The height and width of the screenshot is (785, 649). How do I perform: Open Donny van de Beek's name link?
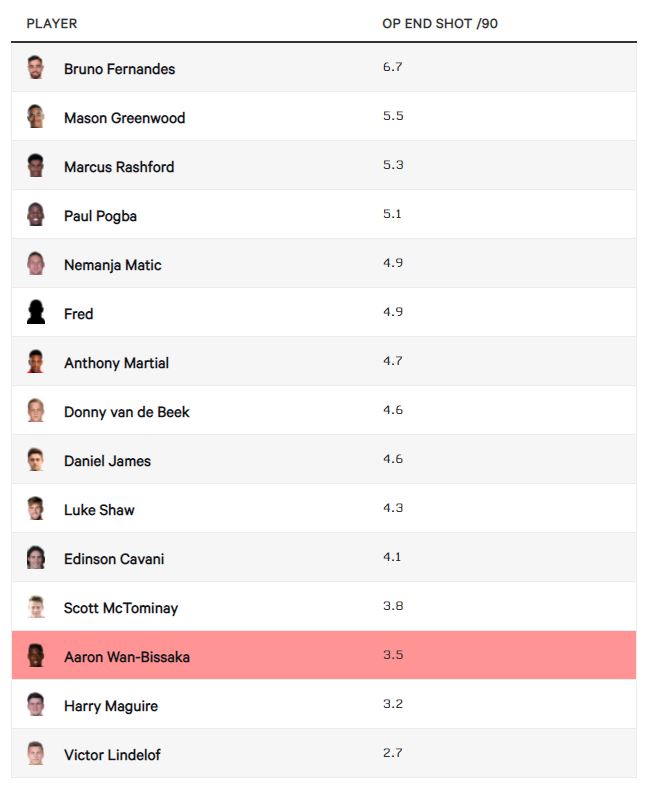click(126, 412)
